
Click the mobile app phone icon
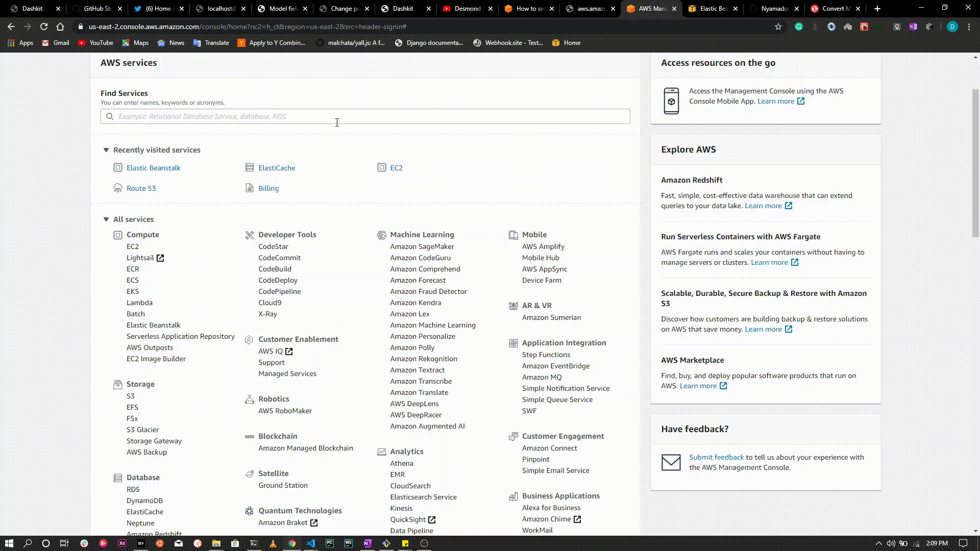tap(671, 101)
